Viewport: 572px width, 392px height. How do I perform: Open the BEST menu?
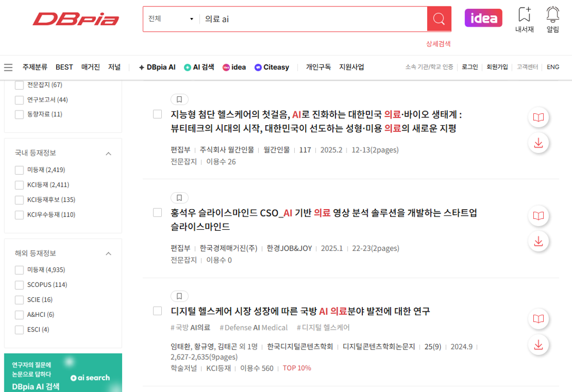pyautogui.click(x=64, y=67)
